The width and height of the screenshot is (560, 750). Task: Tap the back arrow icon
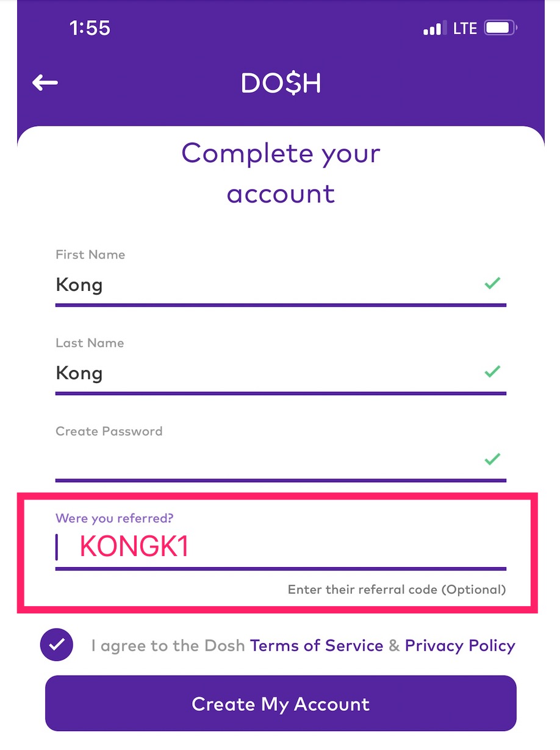[x=45, y=83]
